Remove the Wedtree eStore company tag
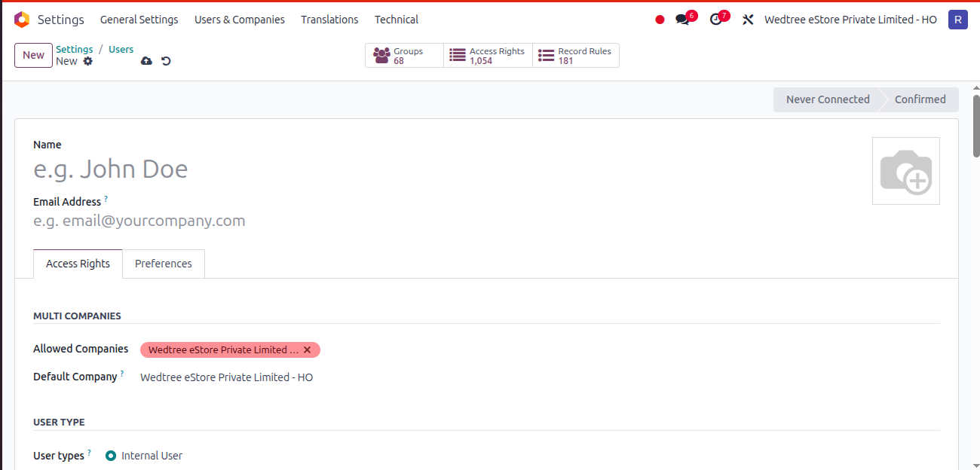This screenshot has width=980, height=470. pyautogui.click(x=307, y=349)
